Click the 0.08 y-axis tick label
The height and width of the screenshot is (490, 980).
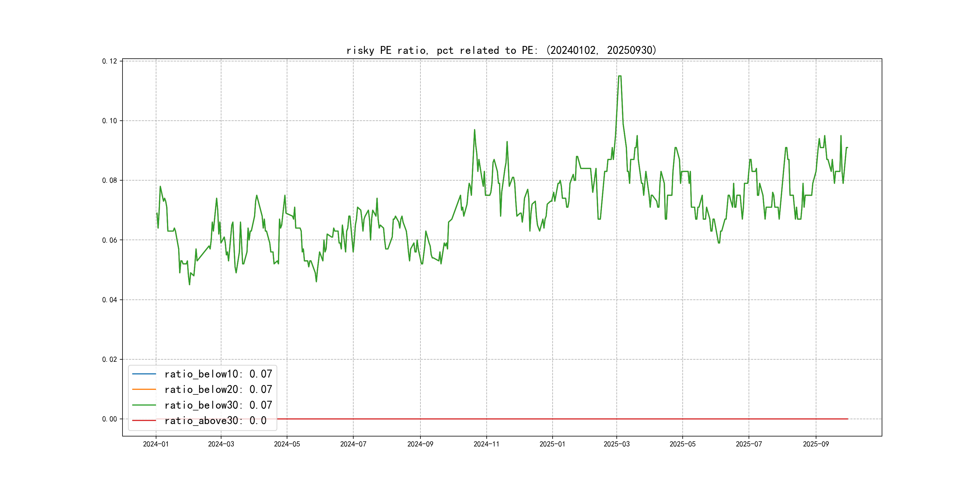109,180
